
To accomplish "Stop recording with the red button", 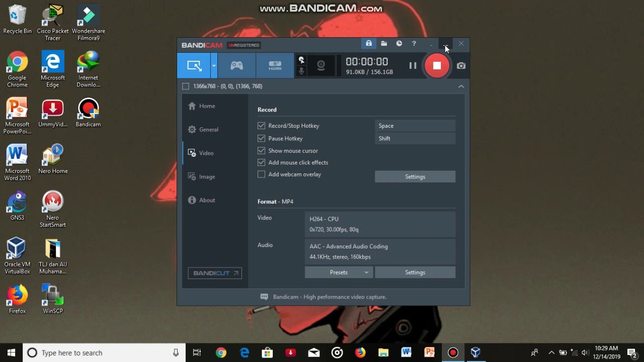I will 437,65.
